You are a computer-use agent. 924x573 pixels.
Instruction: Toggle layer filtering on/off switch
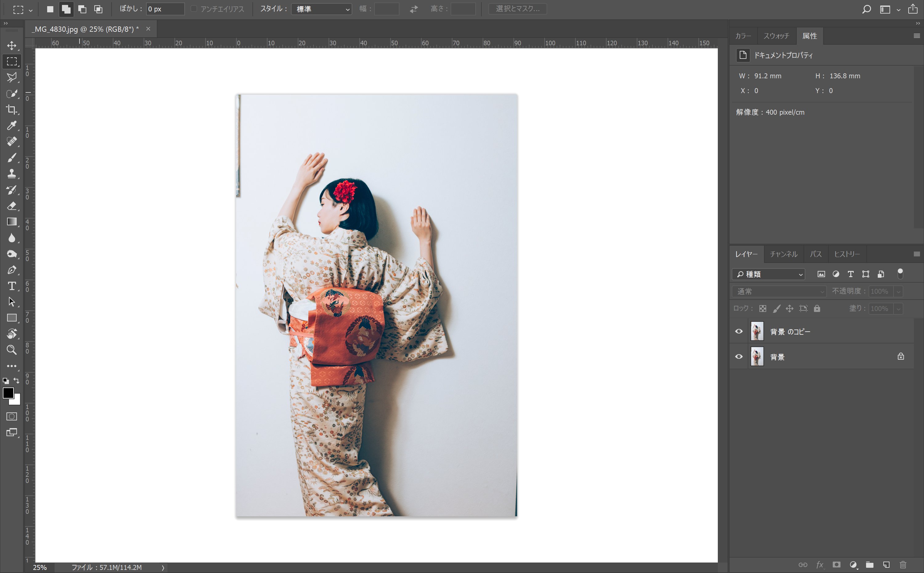(x=900, y=274)
